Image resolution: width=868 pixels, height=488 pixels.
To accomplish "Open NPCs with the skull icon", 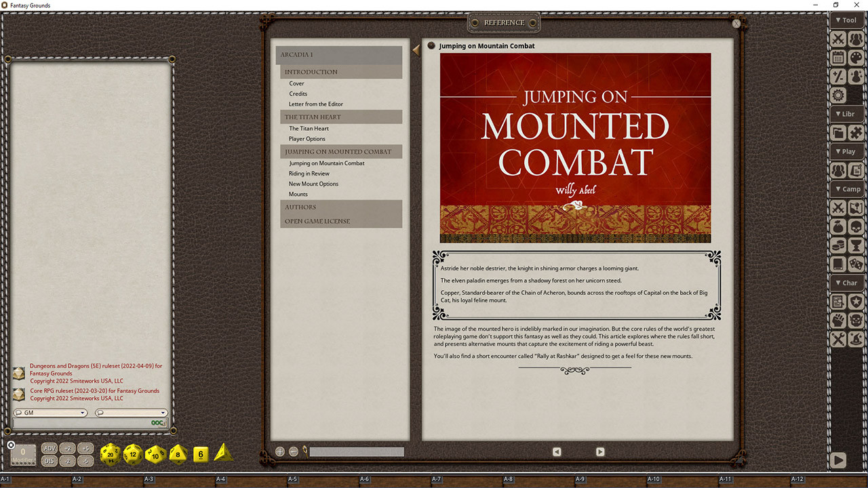I will coord(856,226).
